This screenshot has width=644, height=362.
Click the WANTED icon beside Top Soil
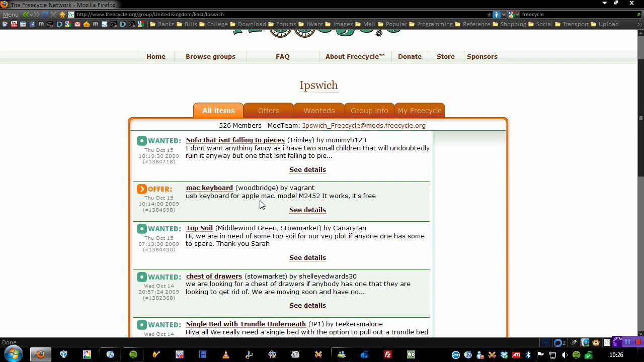point(142,229)
